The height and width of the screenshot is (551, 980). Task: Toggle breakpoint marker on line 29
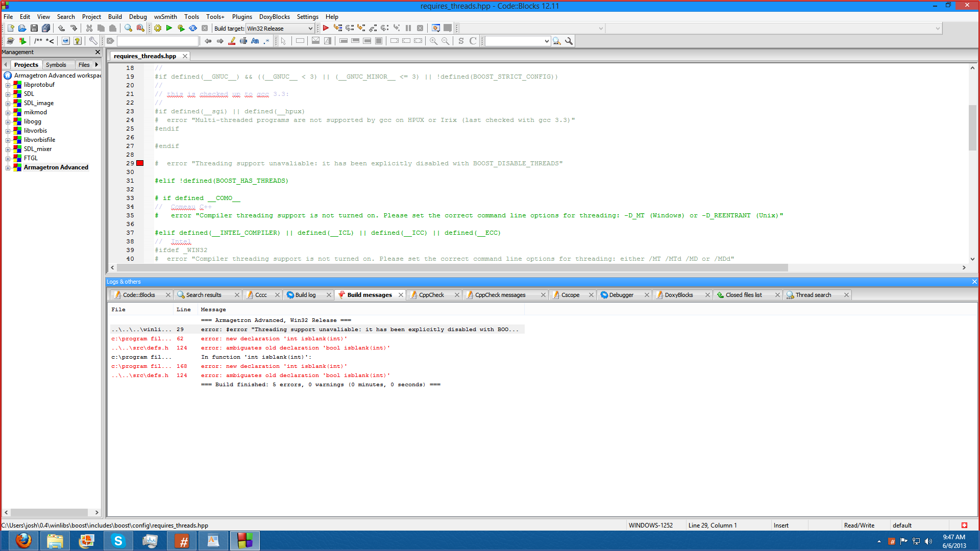(x=140, y=163)
